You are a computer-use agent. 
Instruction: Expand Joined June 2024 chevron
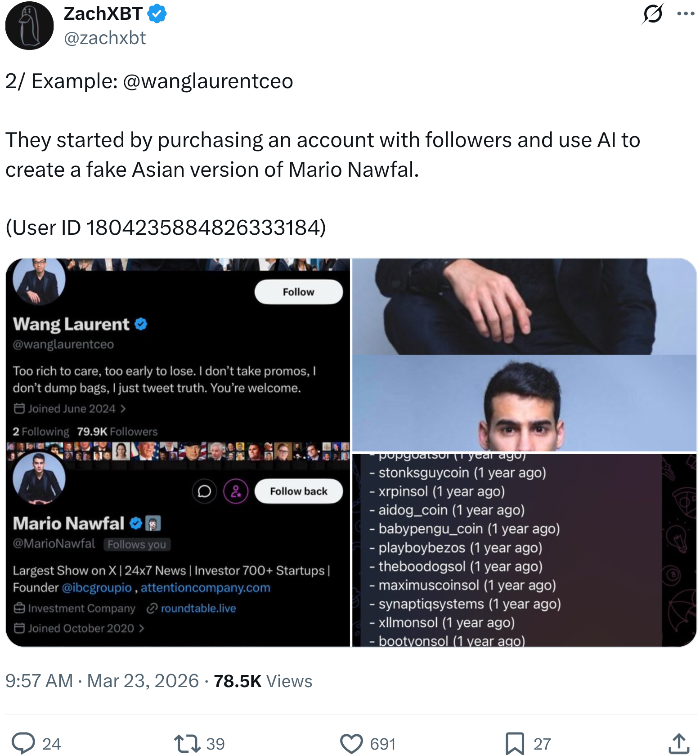123,409
